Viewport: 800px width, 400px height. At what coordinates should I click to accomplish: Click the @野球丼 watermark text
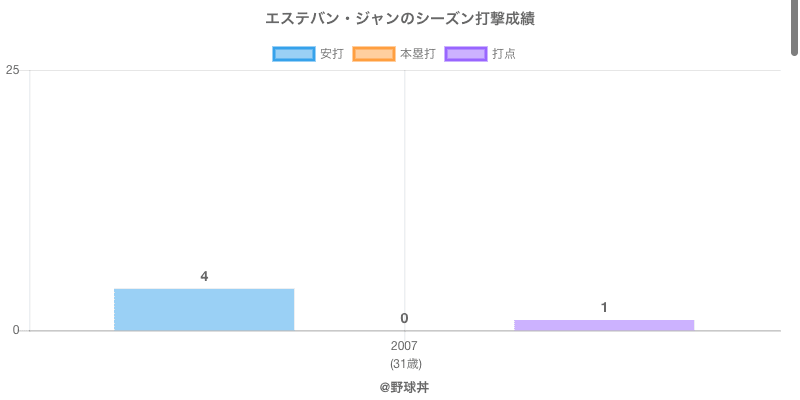pyautogui.click(x=404, y=387)
